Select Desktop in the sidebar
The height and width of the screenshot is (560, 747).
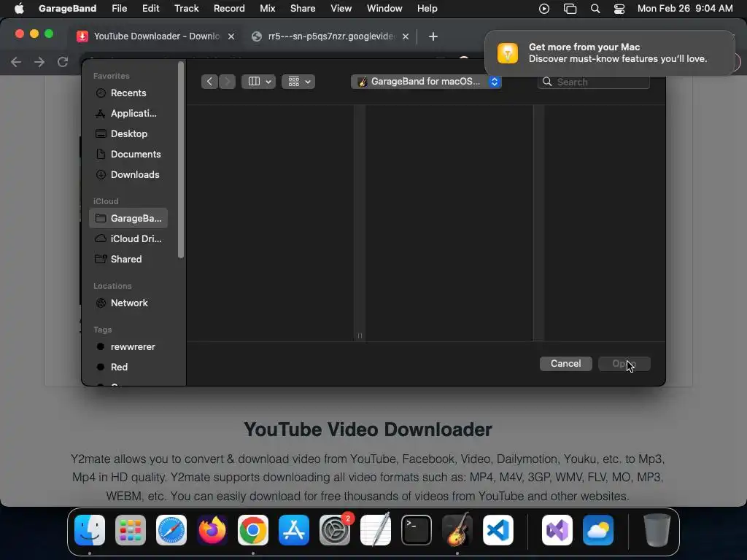128,134
